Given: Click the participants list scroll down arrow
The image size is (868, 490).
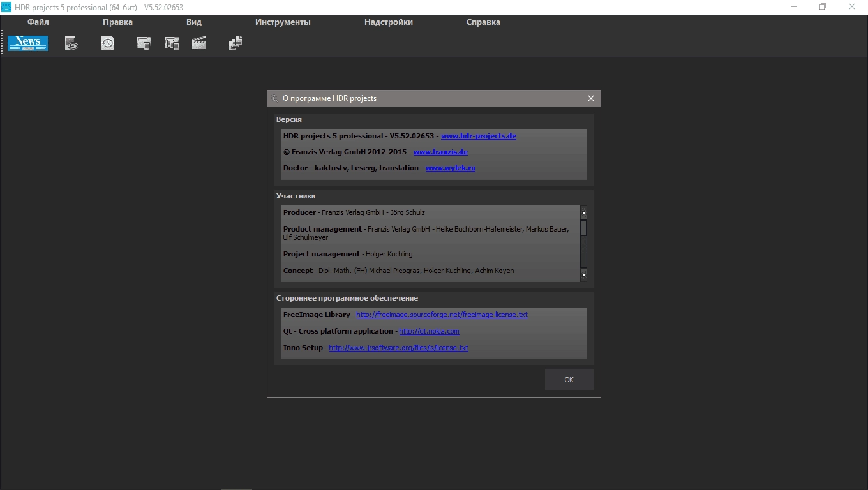Looking at the screenshot, I should pyautogui.click(x=583, y=275).
